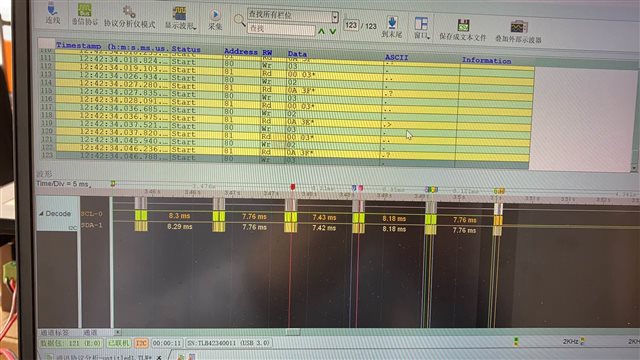
Task: Click 保存成文本文件 save icon
Action: point(463,26)
